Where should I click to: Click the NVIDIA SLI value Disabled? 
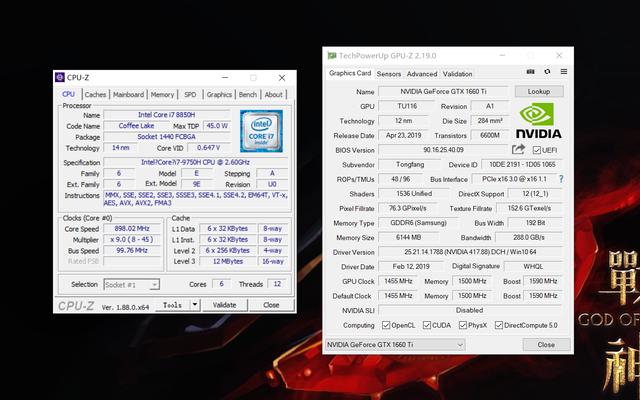(470, 310)
